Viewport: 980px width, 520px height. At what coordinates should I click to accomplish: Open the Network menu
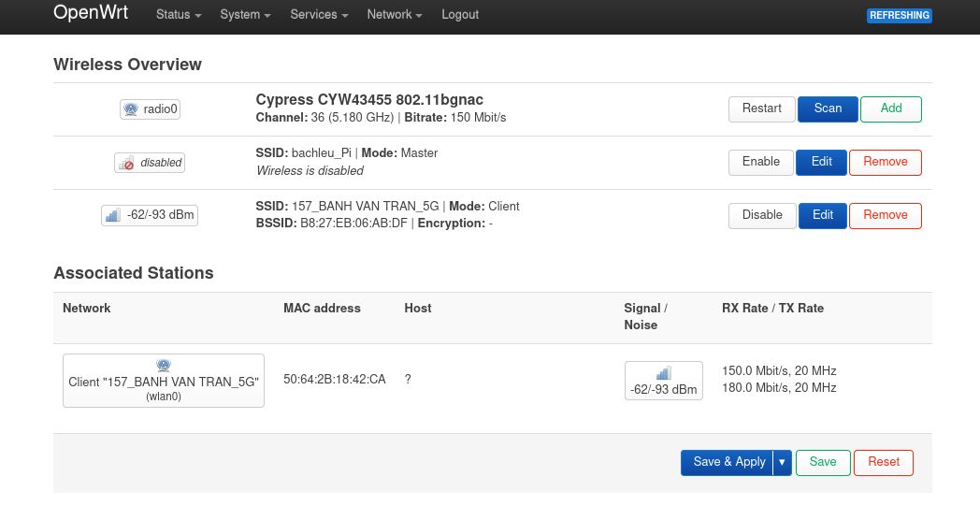(x=394, y=15)
